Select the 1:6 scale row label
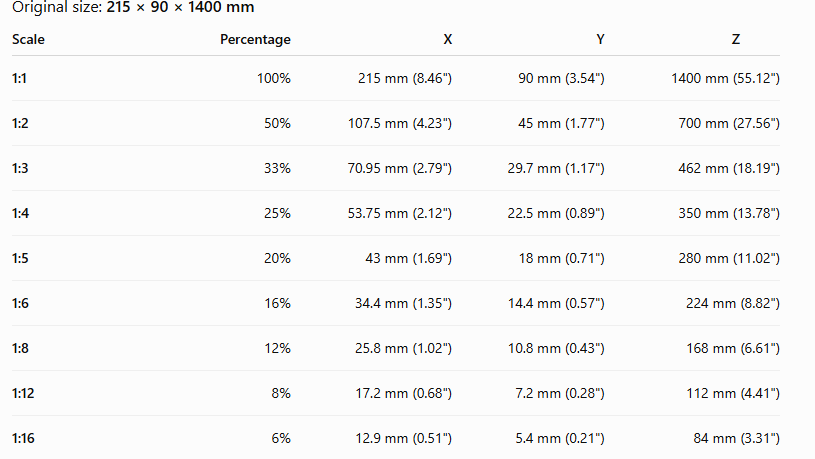 click(20, 303)
